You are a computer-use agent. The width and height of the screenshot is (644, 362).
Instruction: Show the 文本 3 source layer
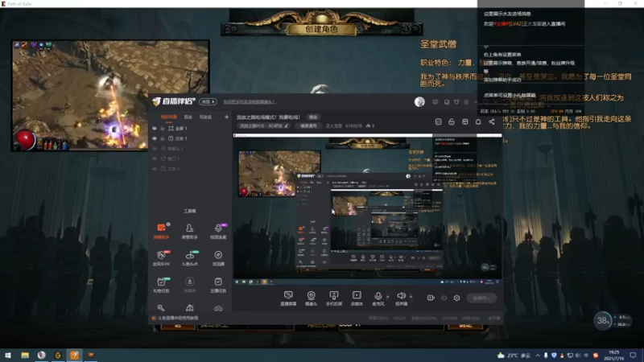155,169
